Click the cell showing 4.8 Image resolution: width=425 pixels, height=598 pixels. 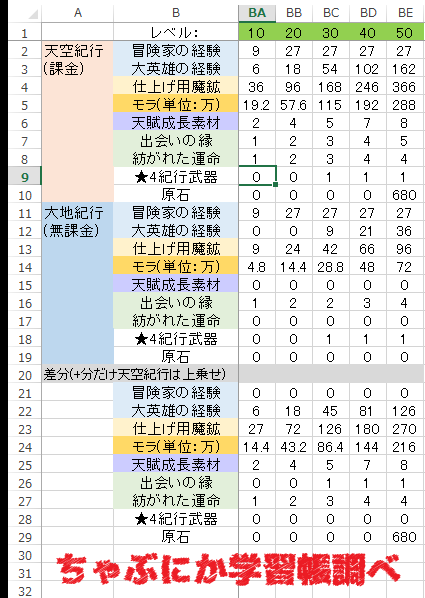point(257,267)
